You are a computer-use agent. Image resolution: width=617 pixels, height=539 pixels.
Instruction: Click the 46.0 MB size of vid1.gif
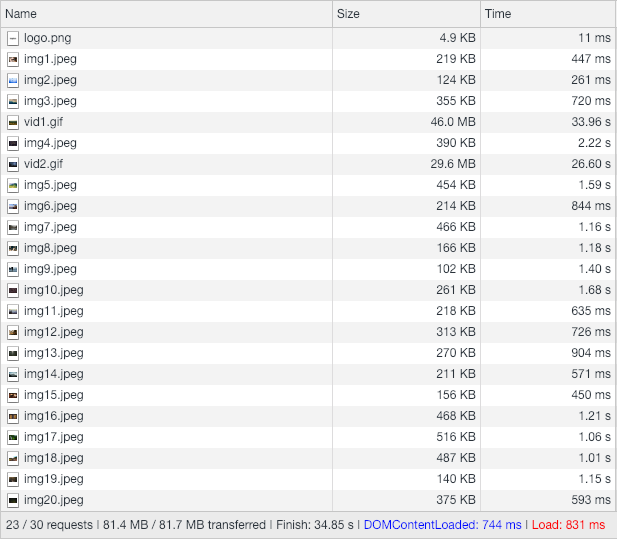(452, 122)
